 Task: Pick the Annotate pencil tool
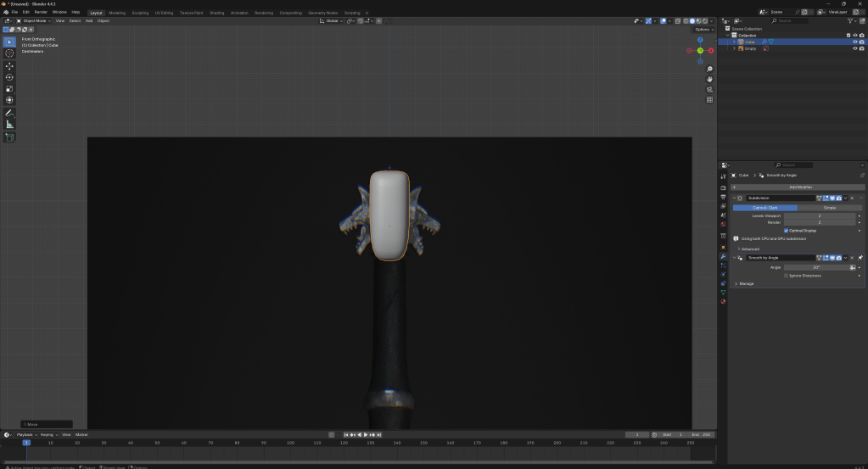tap(9, 113)
